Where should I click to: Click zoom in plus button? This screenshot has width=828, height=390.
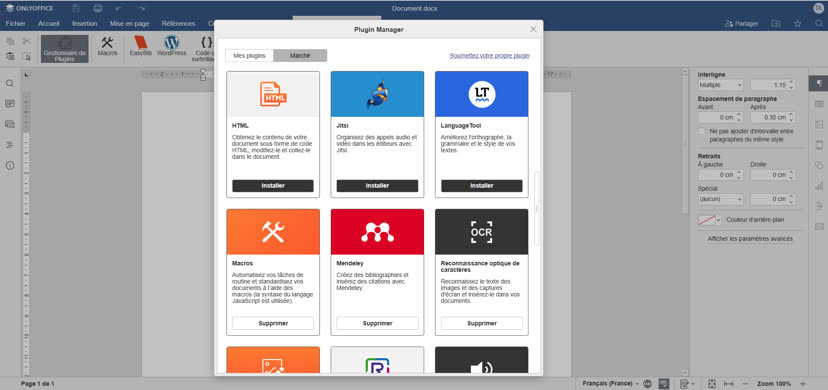[803, 384]
